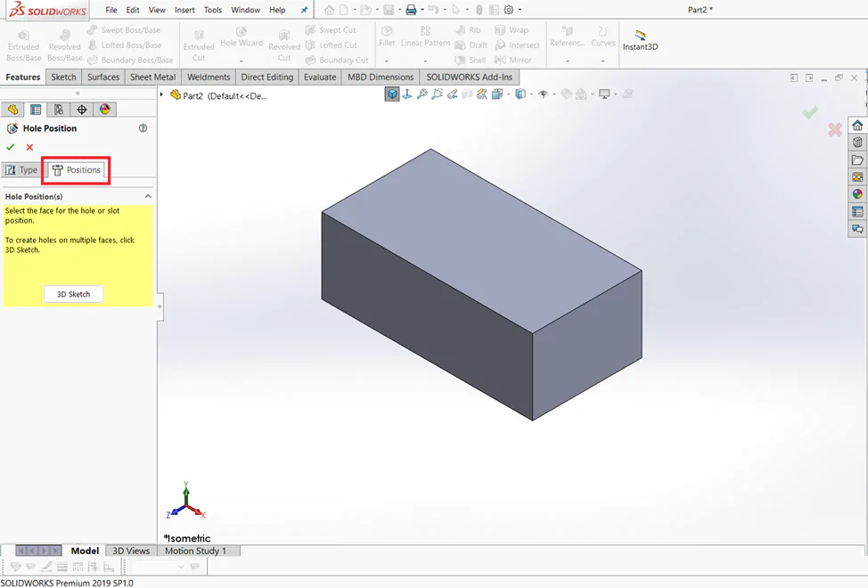Click the Part2 tree item

(x=218, y=95)
